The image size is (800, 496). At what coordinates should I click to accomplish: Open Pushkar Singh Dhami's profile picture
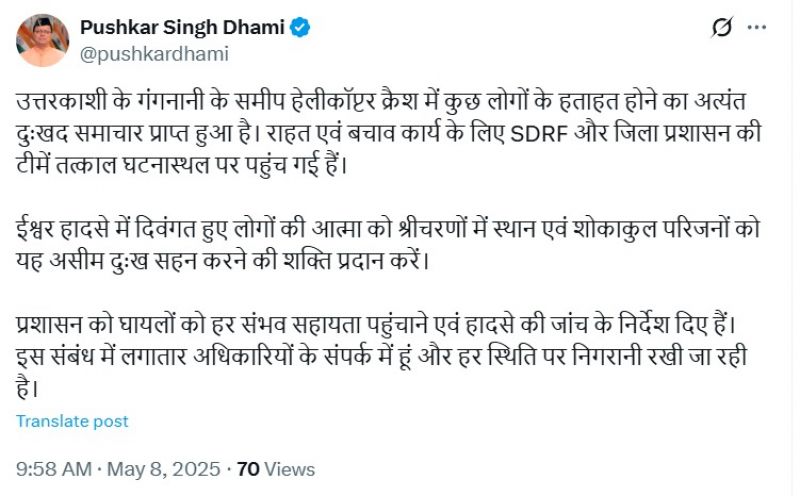(41, 41)
